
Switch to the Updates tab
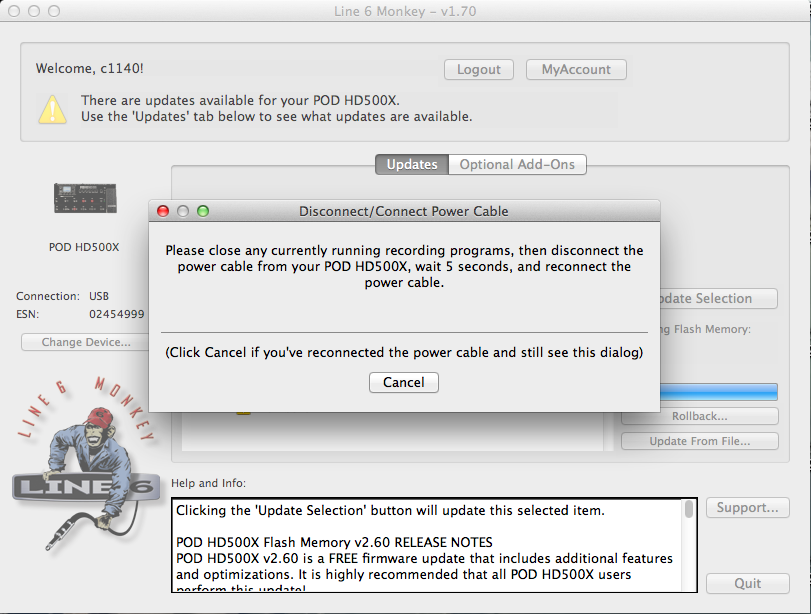pos(412,164)
